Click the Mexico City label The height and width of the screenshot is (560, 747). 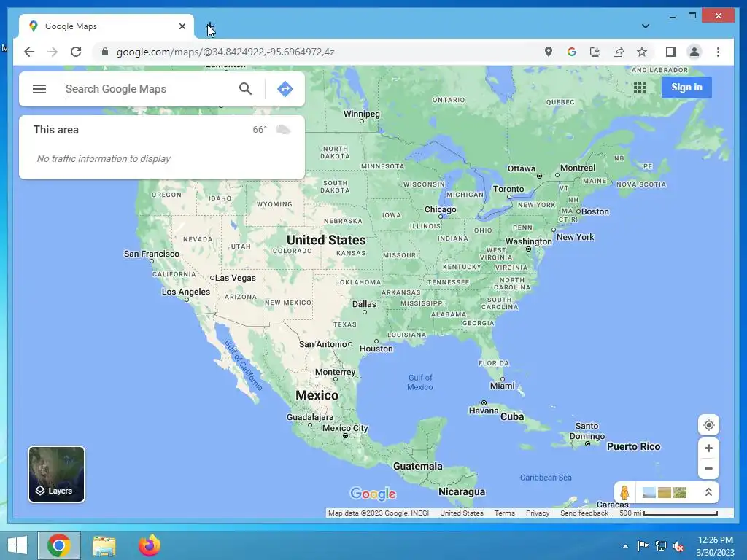(x=345, y=428)
